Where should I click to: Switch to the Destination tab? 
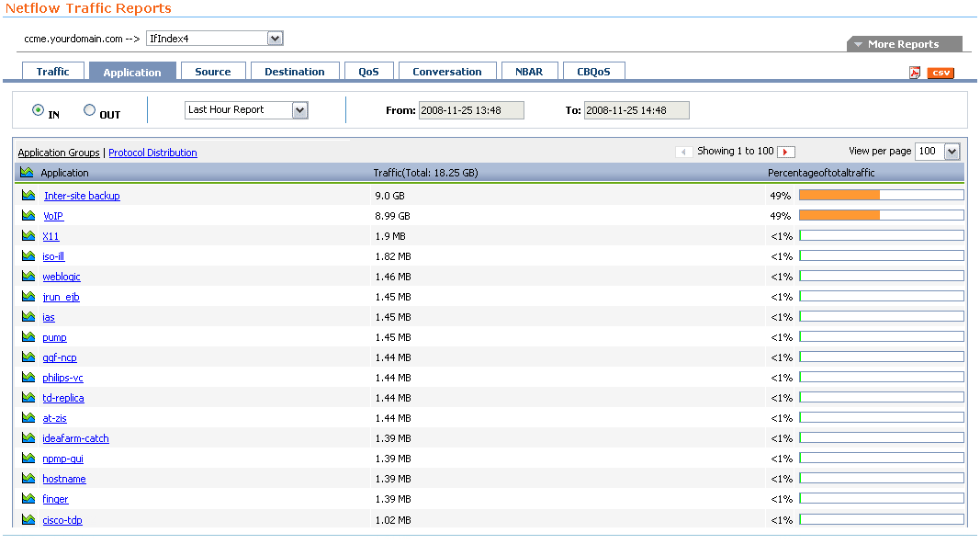click(x=295, y=72)
